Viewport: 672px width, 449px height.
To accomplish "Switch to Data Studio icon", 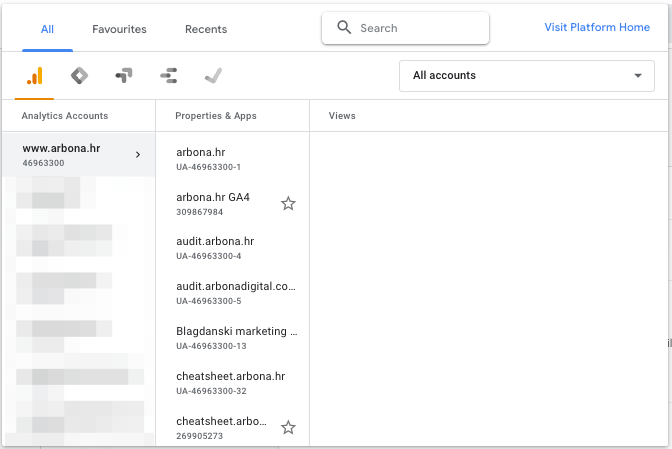I will (x=169, y=76).
